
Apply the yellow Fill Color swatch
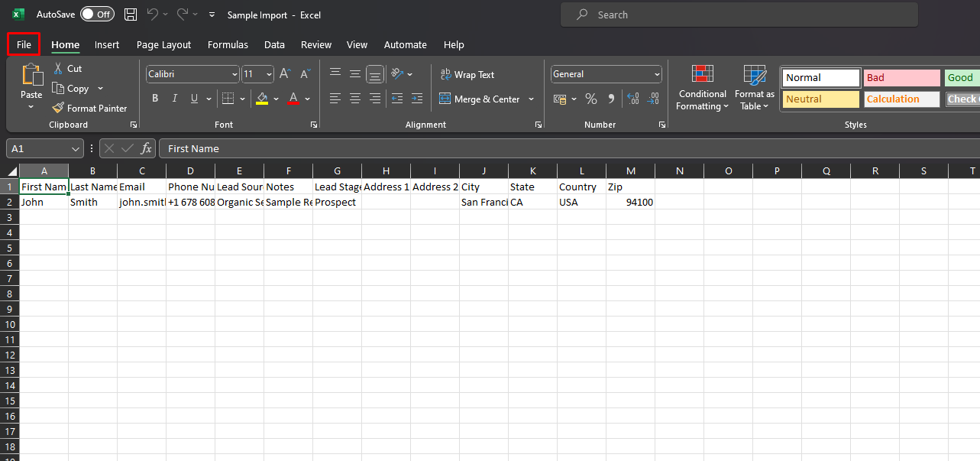(x=262, y=99)
